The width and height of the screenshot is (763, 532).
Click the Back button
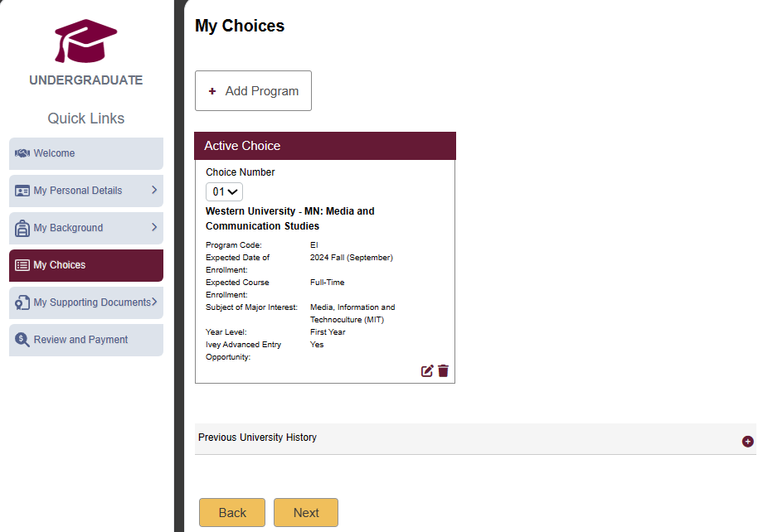point(232,513)
